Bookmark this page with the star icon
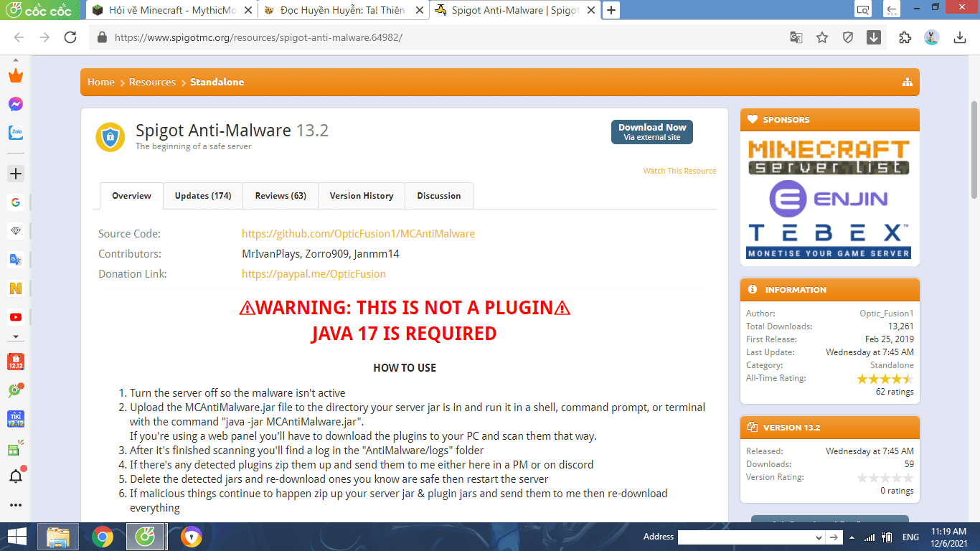The height and width of the screenshot is (551, 980). coord(822,37)
